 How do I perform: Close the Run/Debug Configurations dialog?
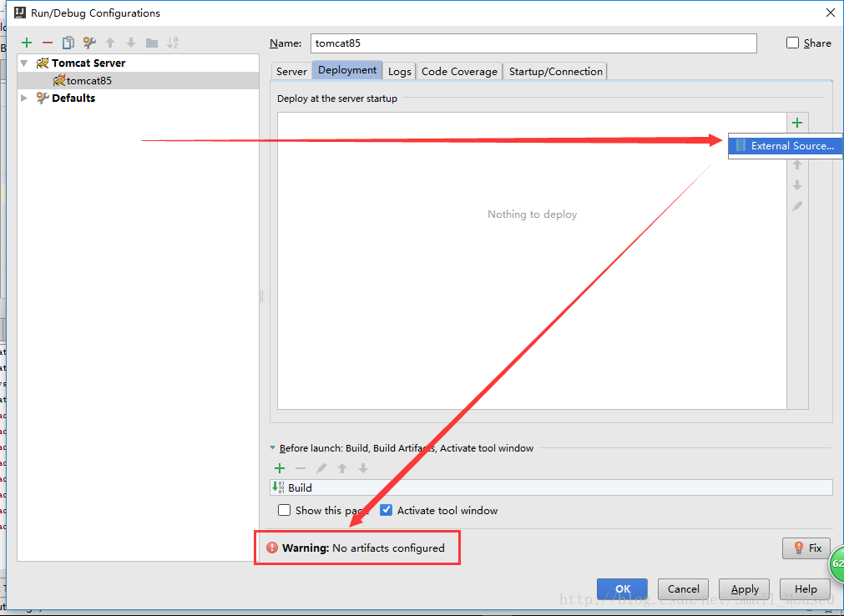[x=830, y=13]
